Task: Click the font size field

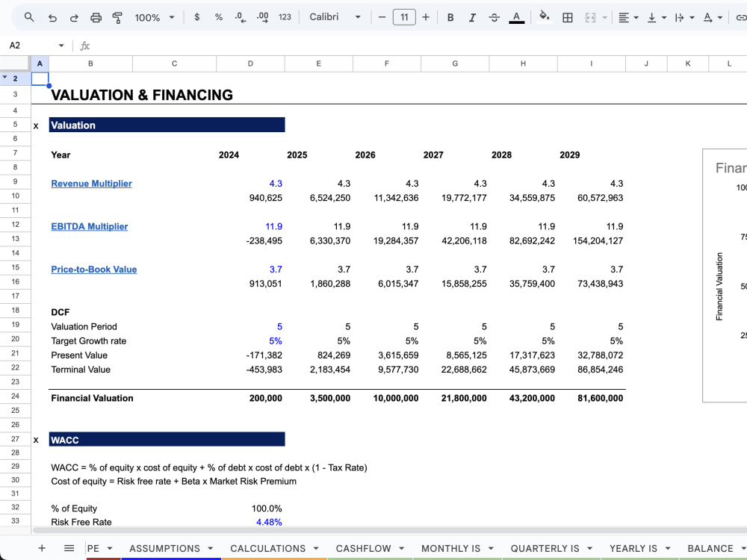Action: point(404,17)
